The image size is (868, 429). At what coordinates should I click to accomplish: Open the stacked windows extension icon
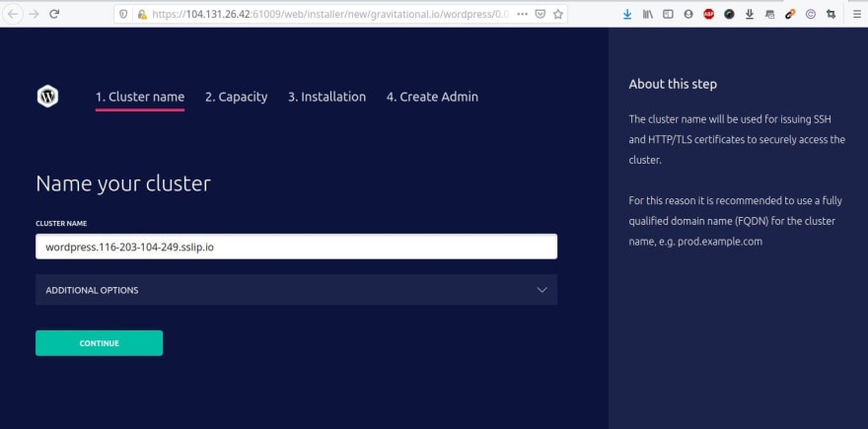pos(769,15)
